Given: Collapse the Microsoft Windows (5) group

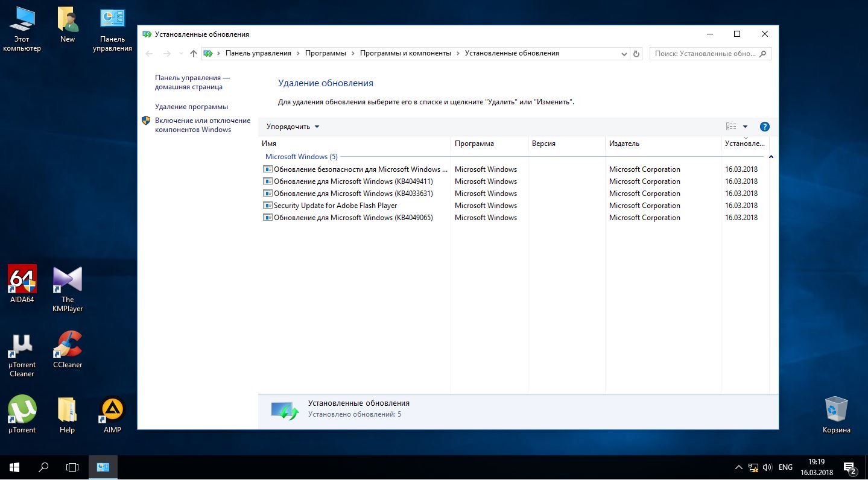Looking at the screenshot, I should [771, 157].
